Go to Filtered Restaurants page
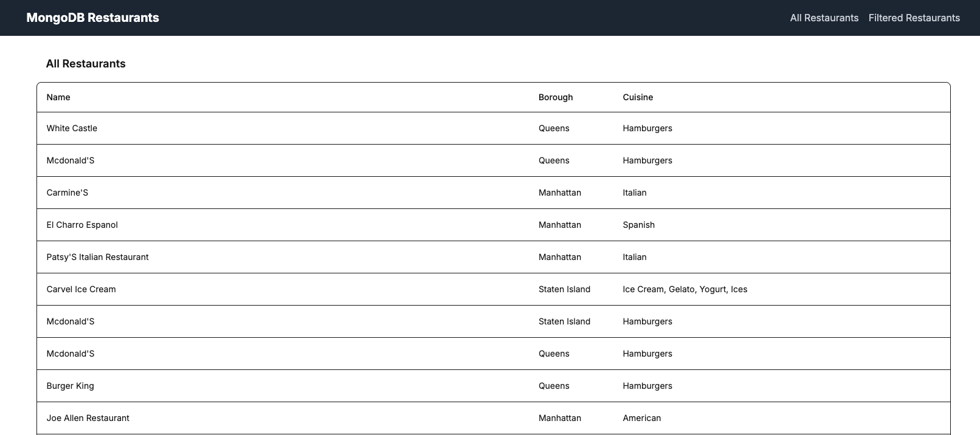 (x=914, y=18)
